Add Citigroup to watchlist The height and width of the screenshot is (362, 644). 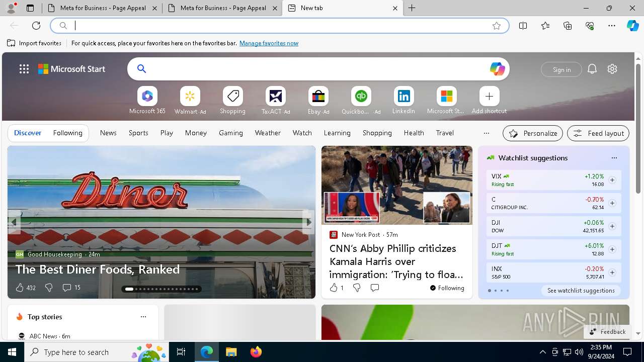[x=612, y=203]
